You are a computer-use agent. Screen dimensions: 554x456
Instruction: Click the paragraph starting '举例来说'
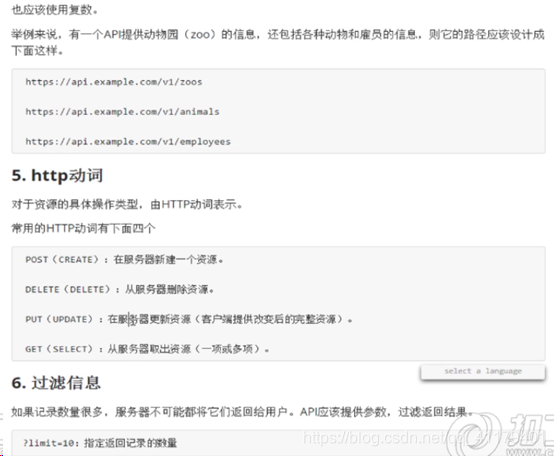coord(278,42)
